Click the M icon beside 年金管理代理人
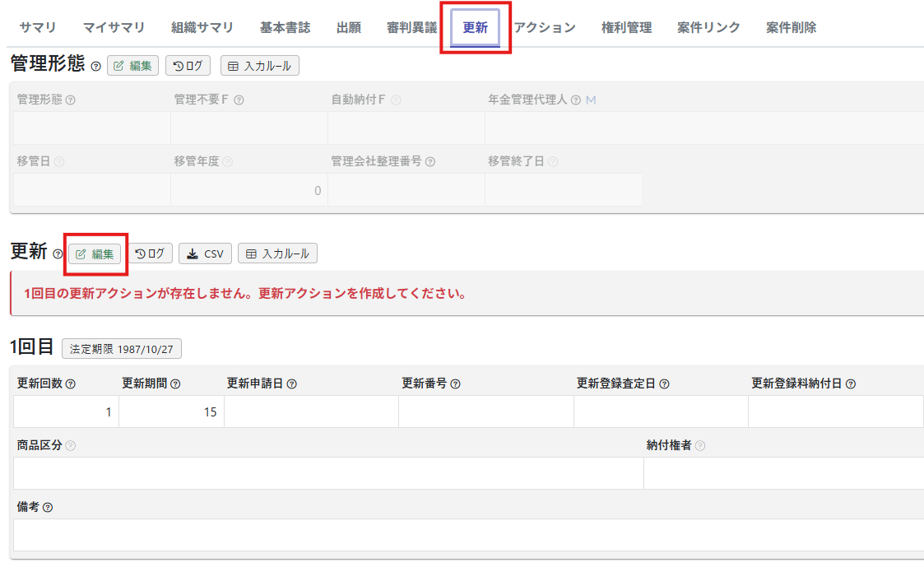Image resolution: width=924 pixels, height=572 pixels. pos(591,100)
